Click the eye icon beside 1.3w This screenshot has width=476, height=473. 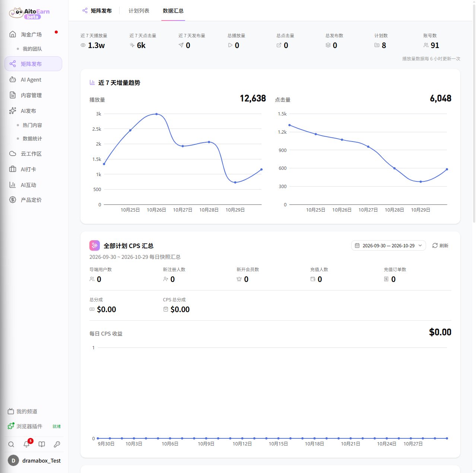[x=83, y=45]
